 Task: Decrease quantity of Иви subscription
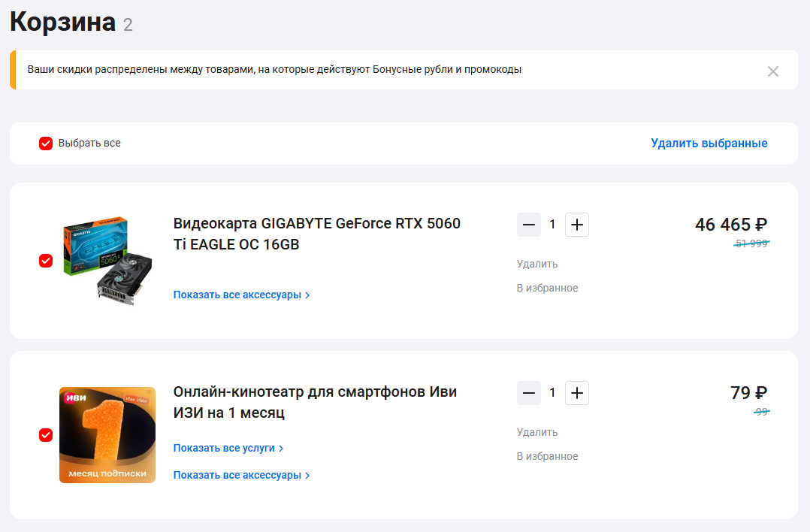528,393
